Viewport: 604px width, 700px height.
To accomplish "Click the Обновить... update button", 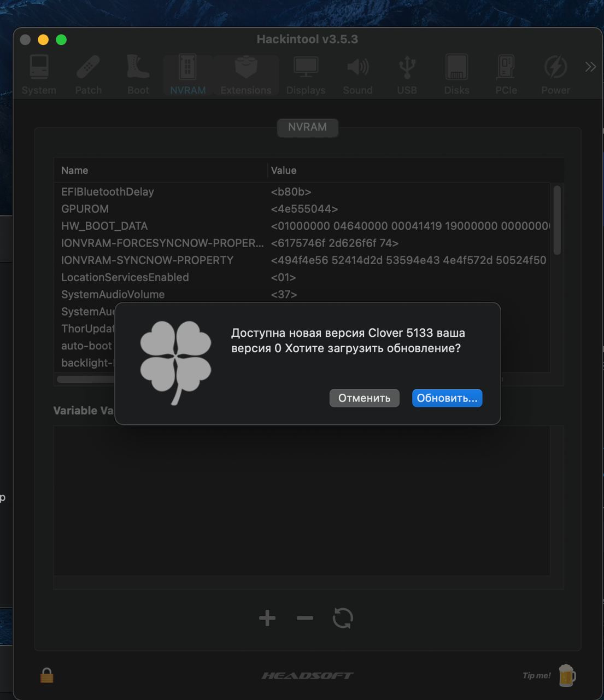I will [447, 398].
